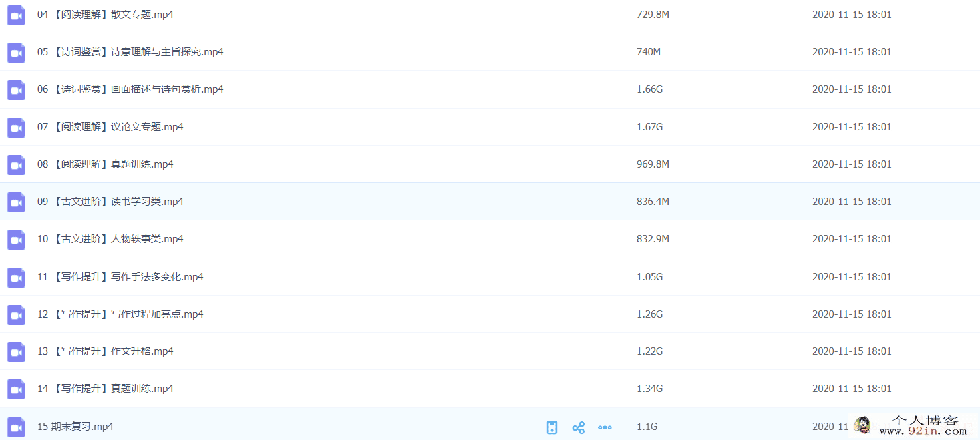
Task: Click video icon for 15 期末复习.mp4
Action: pos(16,427)
